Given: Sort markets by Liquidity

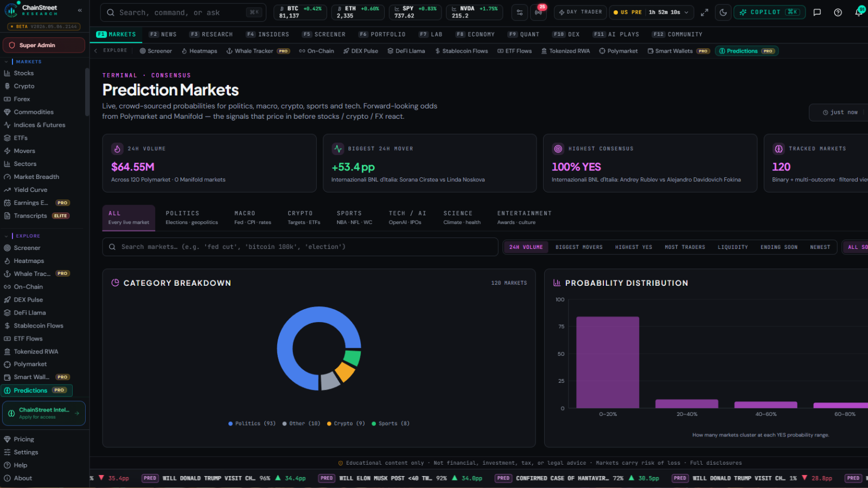Looking at the screenshot, I should (x=733, y=247).
